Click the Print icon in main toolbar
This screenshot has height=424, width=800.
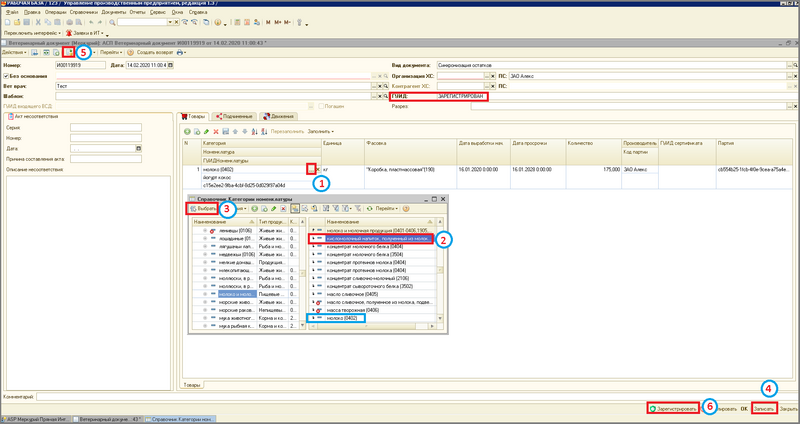(x=69, y=22)
